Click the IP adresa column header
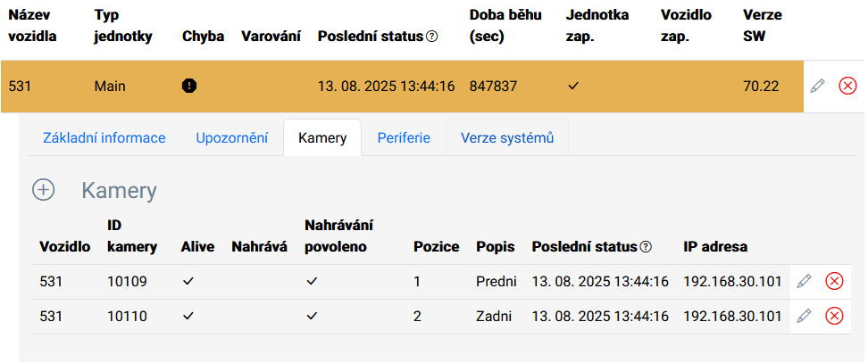 (715, 247)
